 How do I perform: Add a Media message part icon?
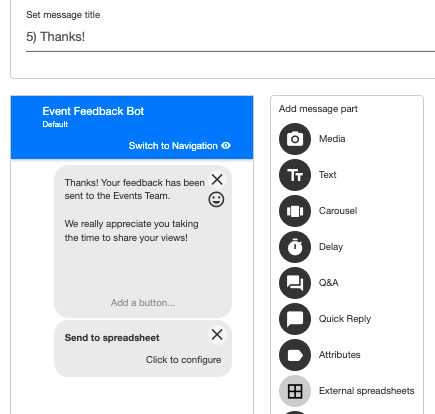coord(295,139)
